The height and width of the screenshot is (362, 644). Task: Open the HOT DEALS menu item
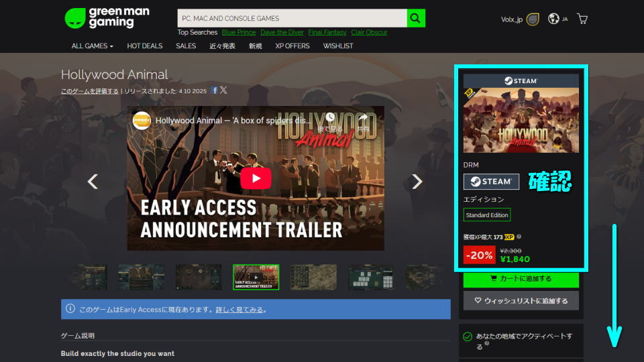(x=145, y=46)
